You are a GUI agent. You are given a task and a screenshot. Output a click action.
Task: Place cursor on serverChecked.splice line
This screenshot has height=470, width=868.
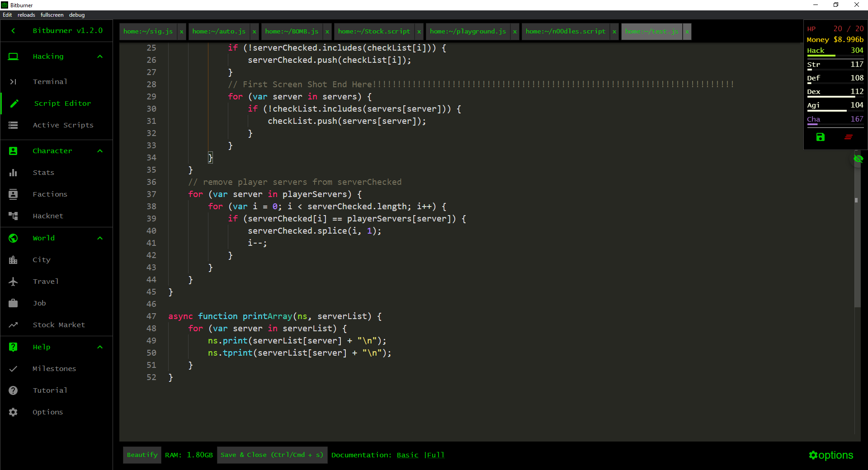click(x=314, y=231)
